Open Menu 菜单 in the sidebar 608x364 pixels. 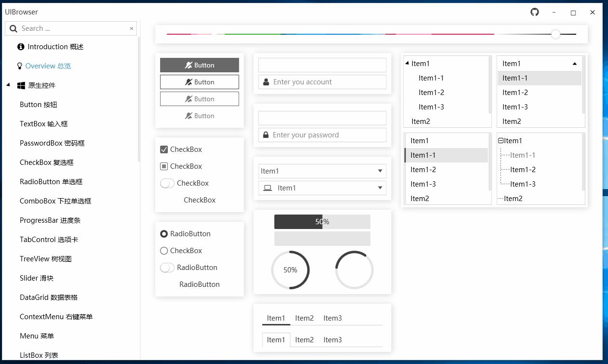[37, 336]
